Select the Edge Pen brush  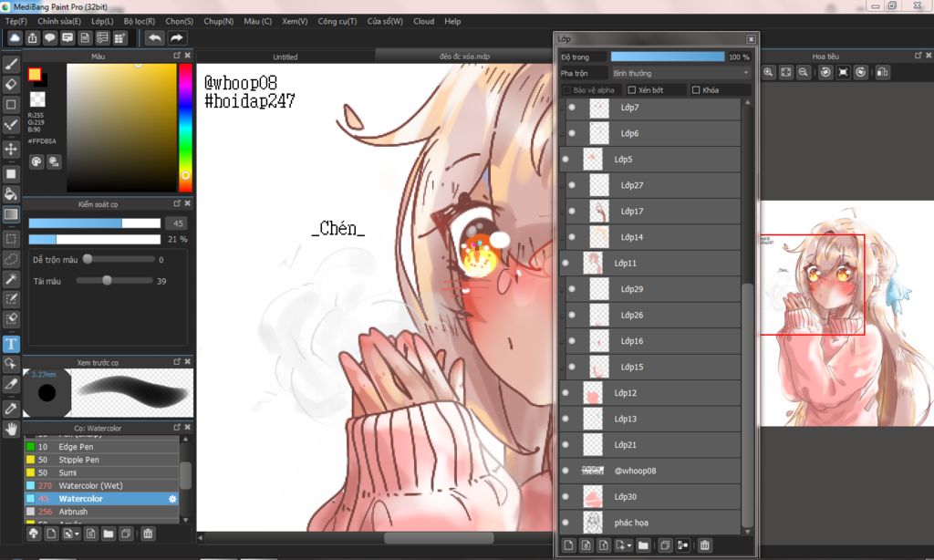(x=101, y=447)
